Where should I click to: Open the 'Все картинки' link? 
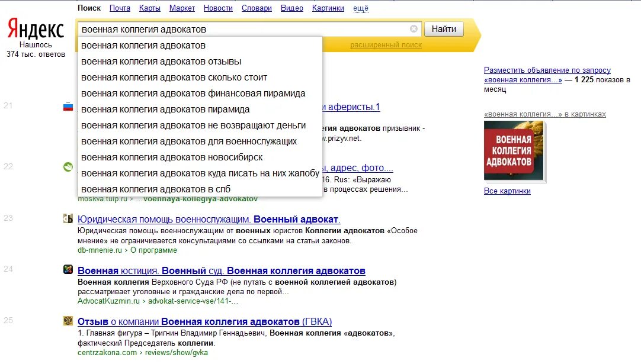click(x=507, y=191)
